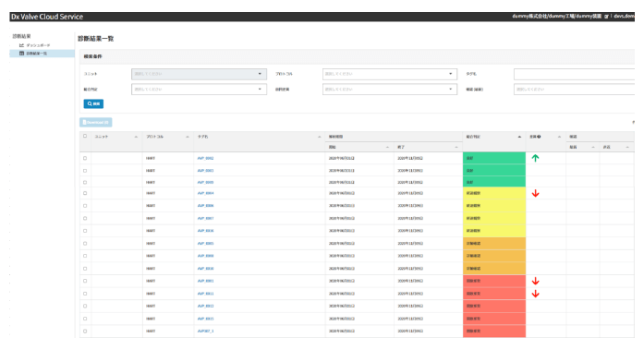This screenshot has width=644, height=350.
Task: Open the AVP_0011 tag link
Action: pyautogui.click(x=205, y=294)
